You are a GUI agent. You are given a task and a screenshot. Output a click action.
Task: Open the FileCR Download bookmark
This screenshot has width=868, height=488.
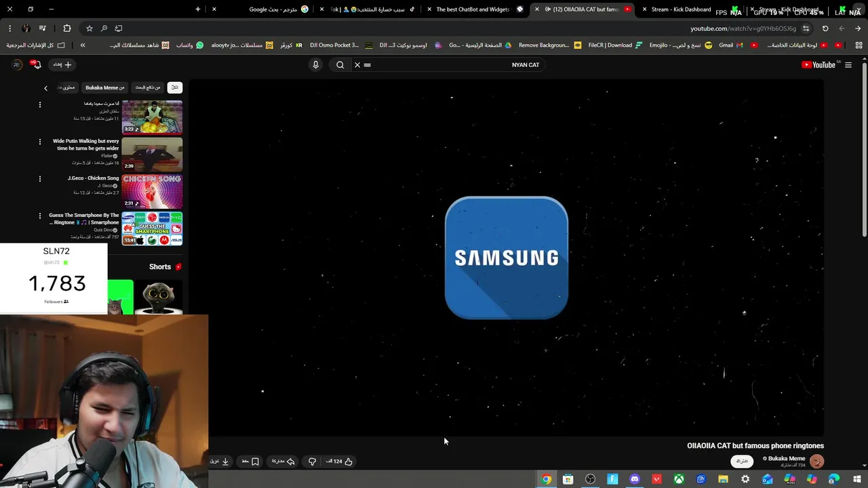(614, 45)
